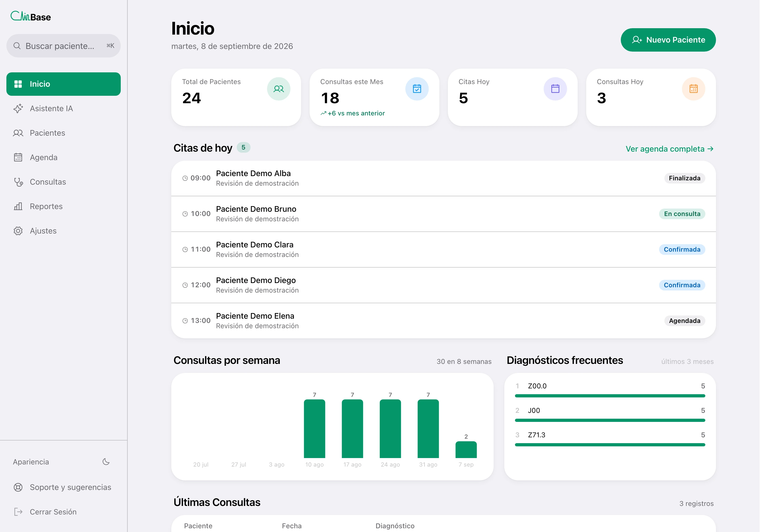Follow the Ver agenda completa link
766x532 pixels.
(669, 149)
